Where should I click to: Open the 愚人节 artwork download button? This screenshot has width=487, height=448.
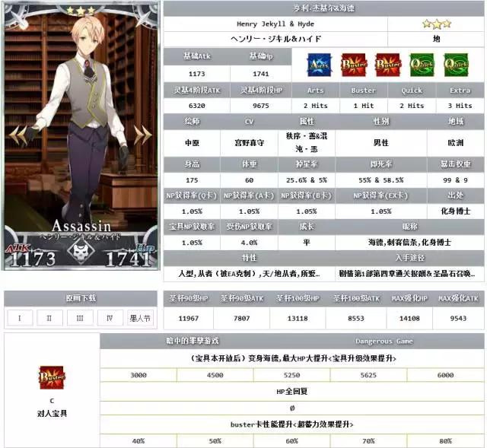click(x=140, y=318)
